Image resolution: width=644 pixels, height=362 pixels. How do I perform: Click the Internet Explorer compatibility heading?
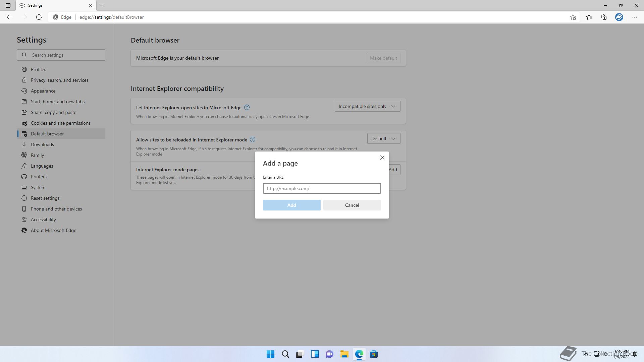(x=177, y=88)
